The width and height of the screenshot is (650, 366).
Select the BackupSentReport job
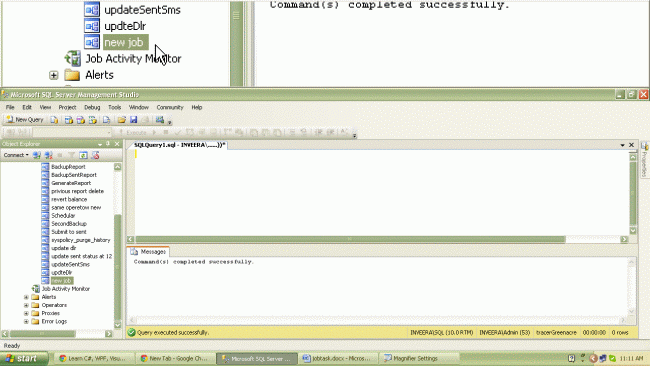pos(74,175)
